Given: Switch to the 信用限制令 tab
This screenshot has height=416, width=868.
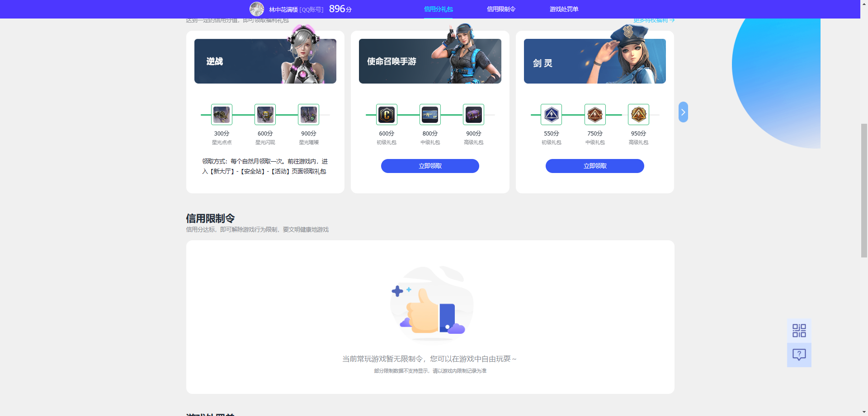Looking at the screenshot, I should [501, 9].
